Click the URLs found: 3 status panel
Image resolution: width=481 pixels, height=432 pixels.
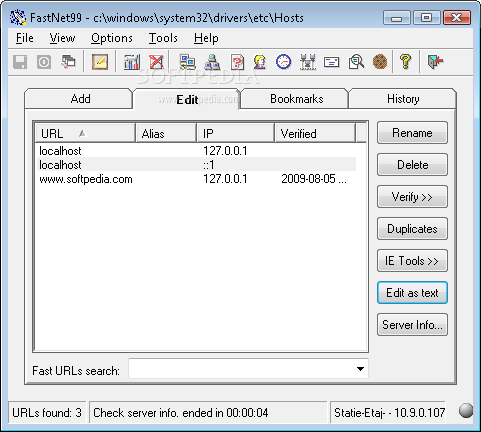pos(47,413)
